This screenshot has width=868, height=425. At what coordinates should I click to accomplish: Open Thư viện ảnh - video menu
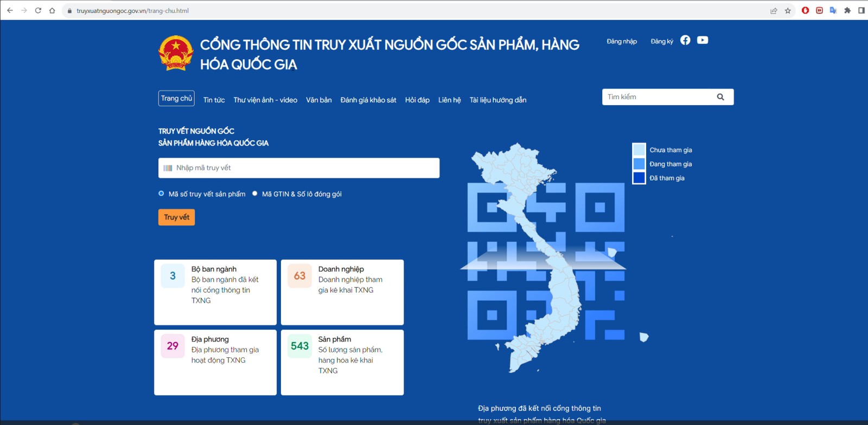(265, 100)
